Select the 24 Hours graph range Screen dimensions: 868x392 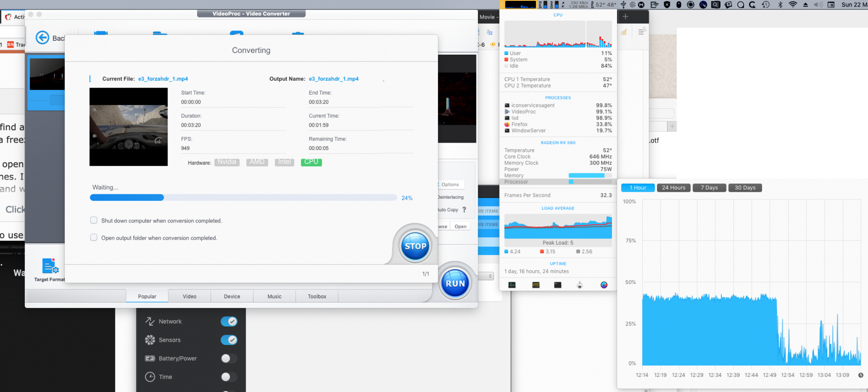click(x=674, y=188)
